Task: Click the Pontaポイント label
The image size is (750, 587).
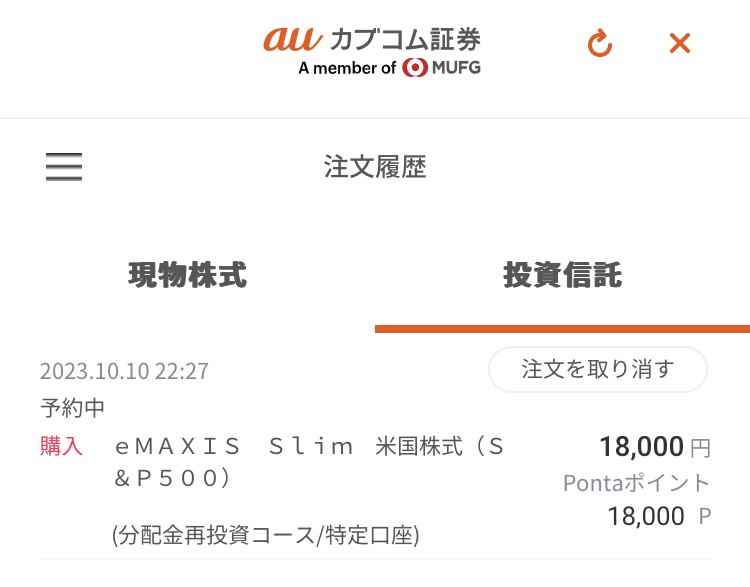Action: click(x=637, y=483)
